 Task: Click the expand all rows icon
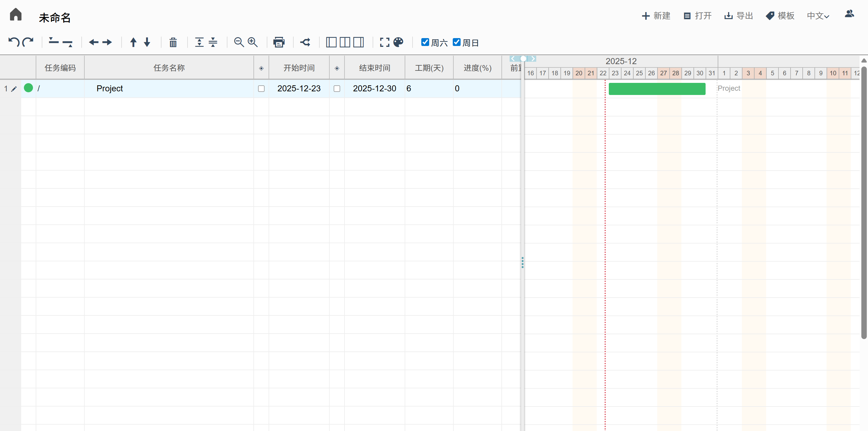199,42
